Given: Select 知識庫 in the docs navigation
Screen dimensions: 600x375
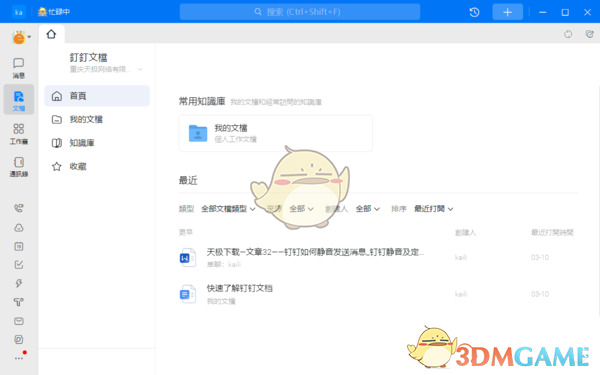Looking at the screenshot, I should pyautogui.click(x=97, y=143).
